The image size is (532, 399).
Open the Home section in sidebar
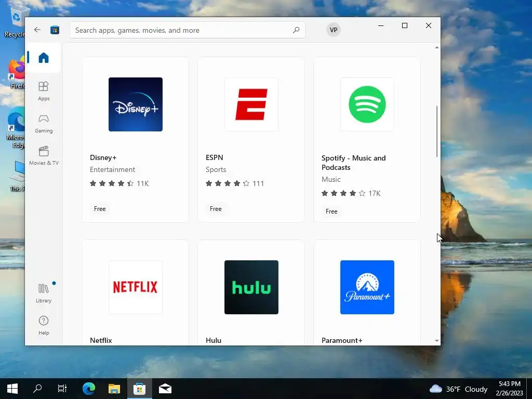tap(44, 57)
